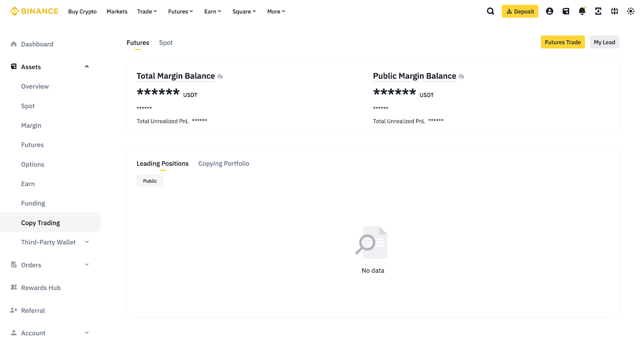Toggle the theme sun icon

tap(631, 11)
